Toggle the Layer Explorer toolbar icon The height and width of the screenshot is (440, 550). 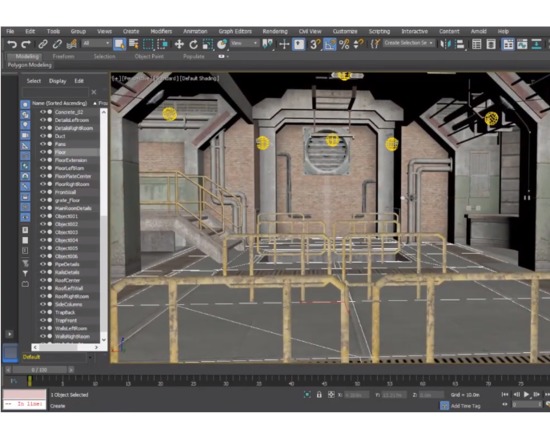(491, 44)
